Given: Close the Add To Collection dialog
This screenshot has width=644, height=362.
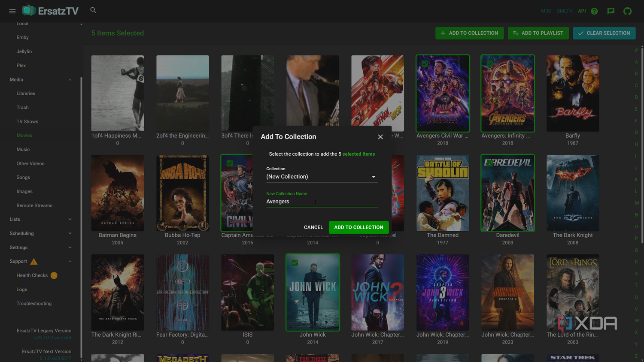Looking at the screenshot, I should coord(380,137).
